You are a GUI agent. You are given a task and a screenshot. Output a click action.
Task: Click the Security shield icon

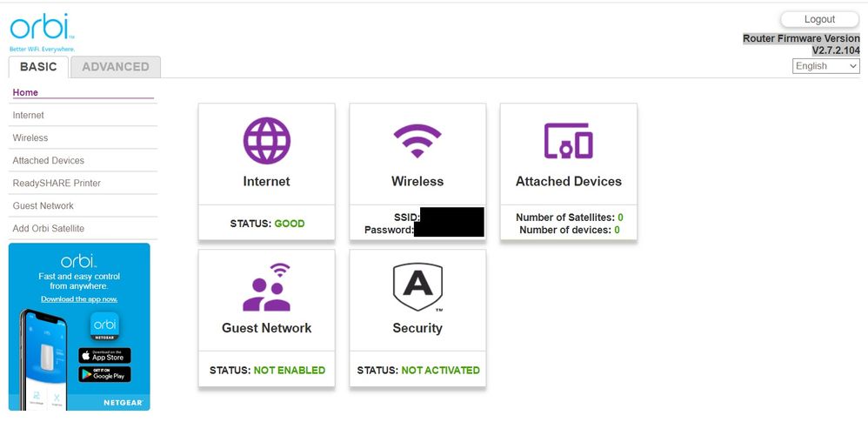[417, 288]
